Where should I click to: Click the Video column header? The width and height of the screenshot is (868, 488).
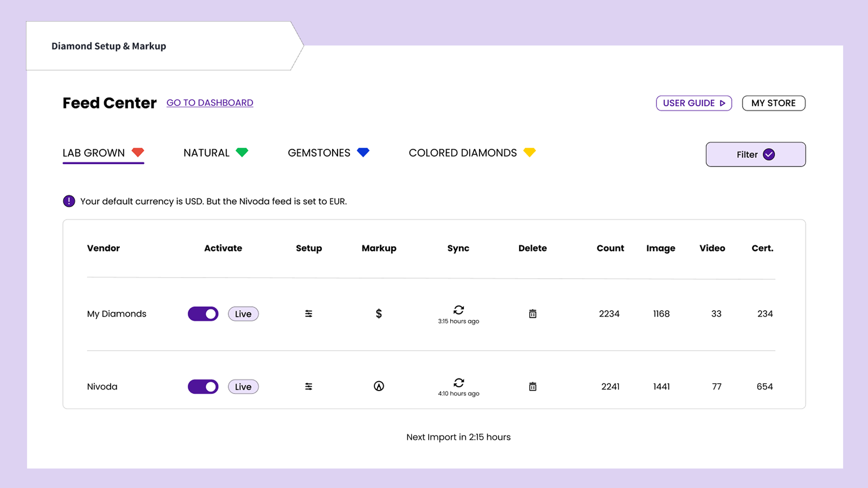coord(712,248)
